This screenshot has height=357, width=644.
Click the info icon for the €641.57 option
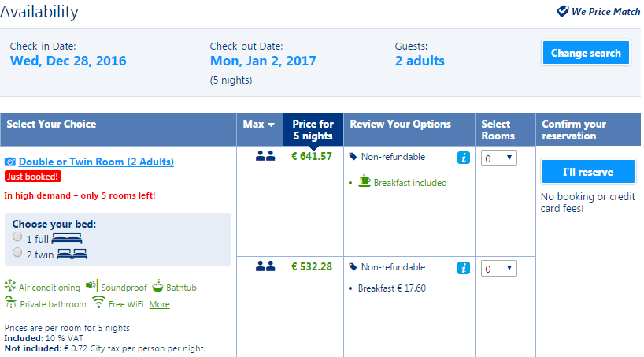tap(464, 158)
